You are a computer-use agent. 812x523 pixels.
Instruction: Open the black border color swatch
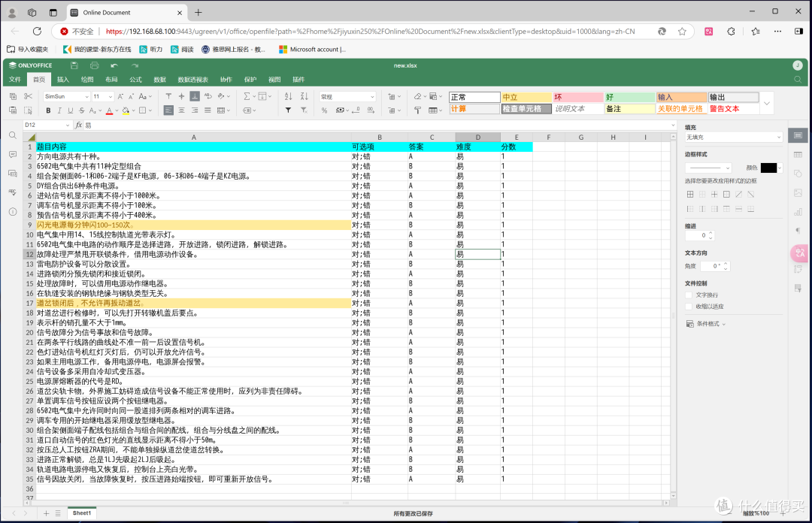[x=768, y=168]
